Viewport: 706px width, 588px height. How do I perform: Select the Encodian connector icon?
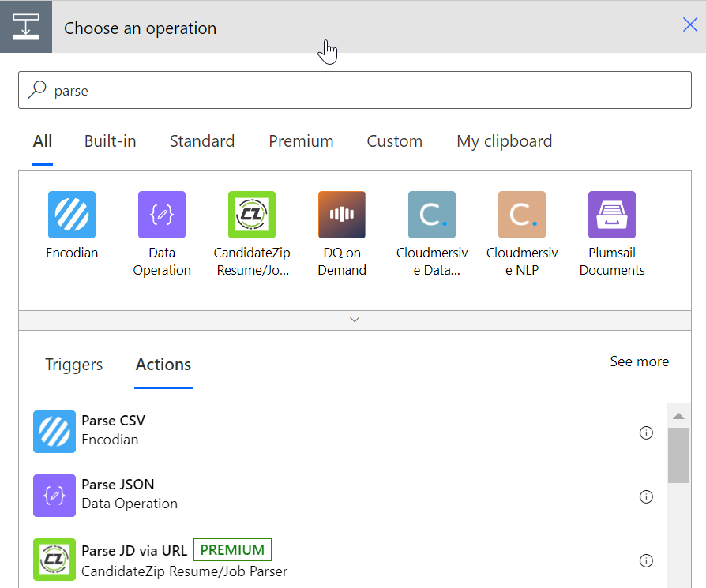(x=72, y=215)
